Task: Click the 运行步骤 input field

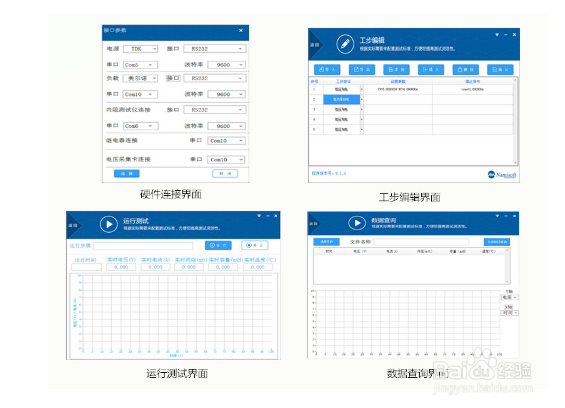Action: [143, 246]
